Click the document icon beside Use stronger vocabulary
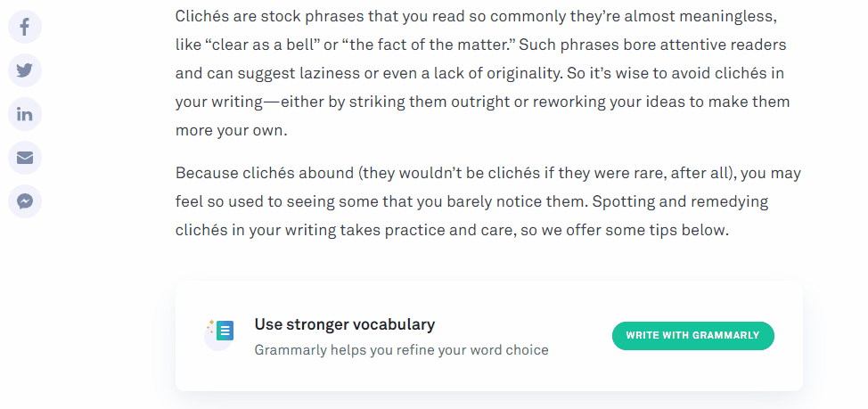This screenshot has width=868, height=409. point(224,331)
